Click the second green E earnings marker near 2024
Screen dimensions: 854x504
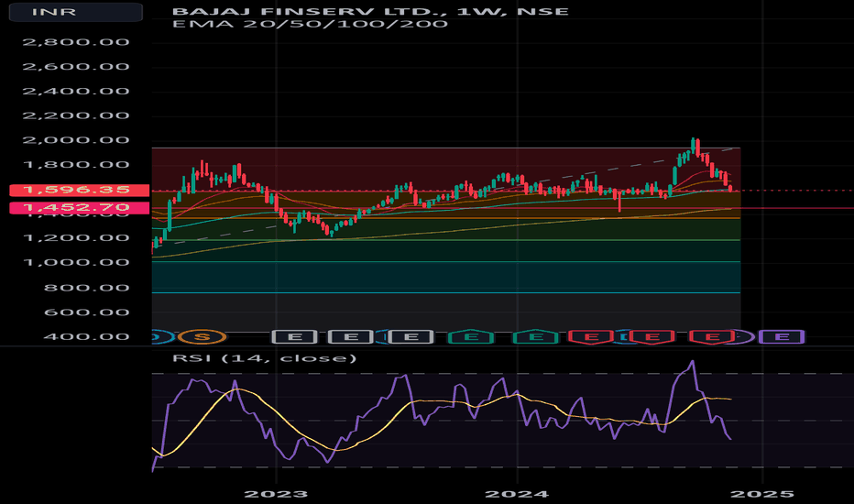click(x=536, y=337)
